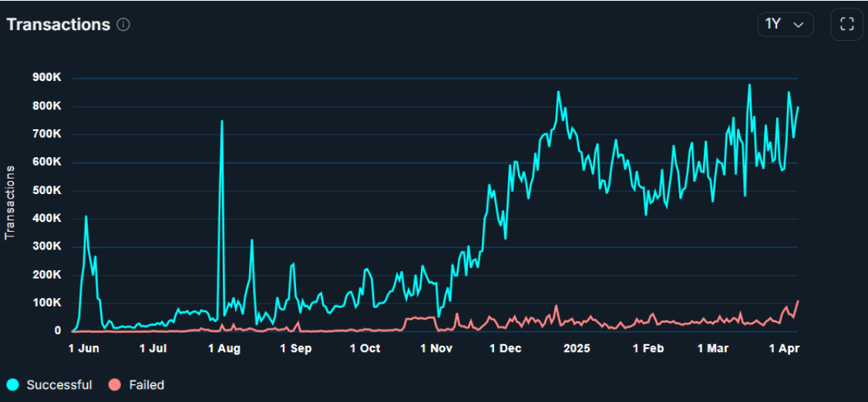868x402 pixels.
Task: Click the cyan Successful legend dot
Action: pyautogui.click(x=13, y=385)
